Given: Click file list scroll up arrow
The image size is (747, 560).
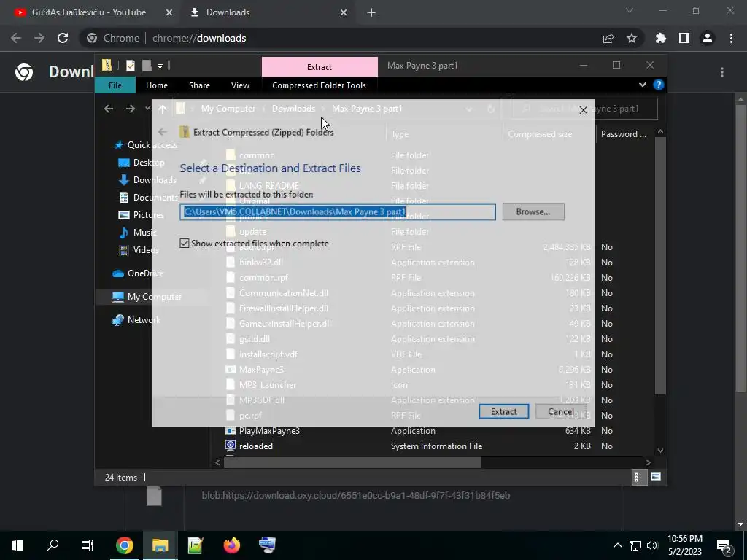Looking at the screenshot, I should [660, 131].
